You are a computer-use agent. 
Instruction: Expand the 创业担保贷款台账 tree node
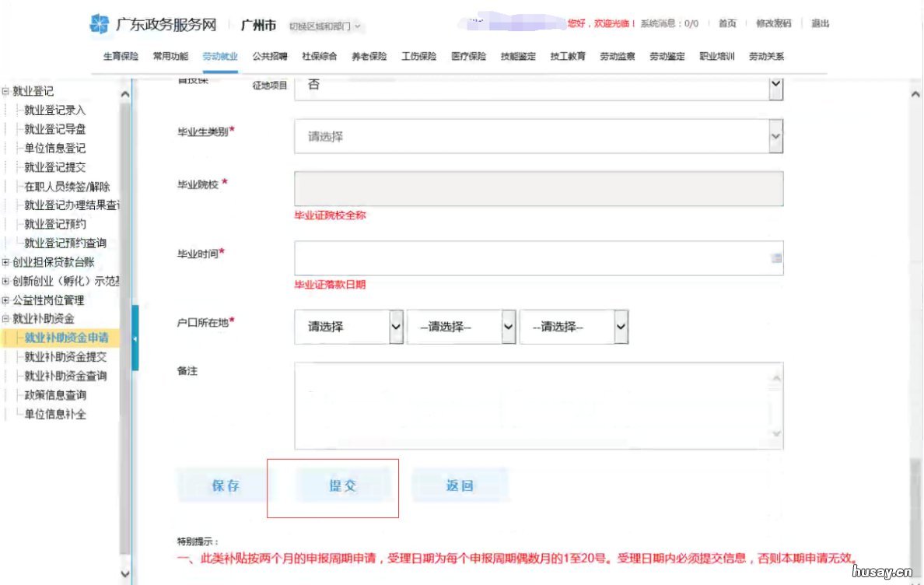[x=5, y=262]
